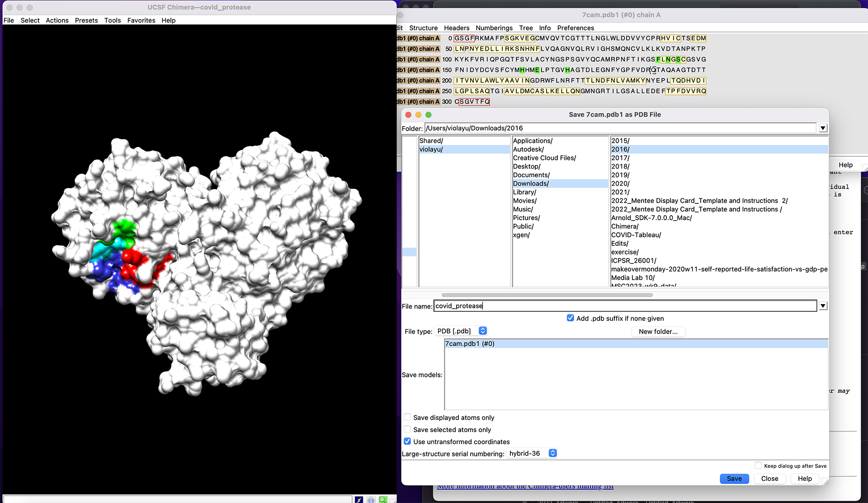Image resolution: width=868 pixels, height=503 pixels.
Task: Click the Save button
Action: 734,479
